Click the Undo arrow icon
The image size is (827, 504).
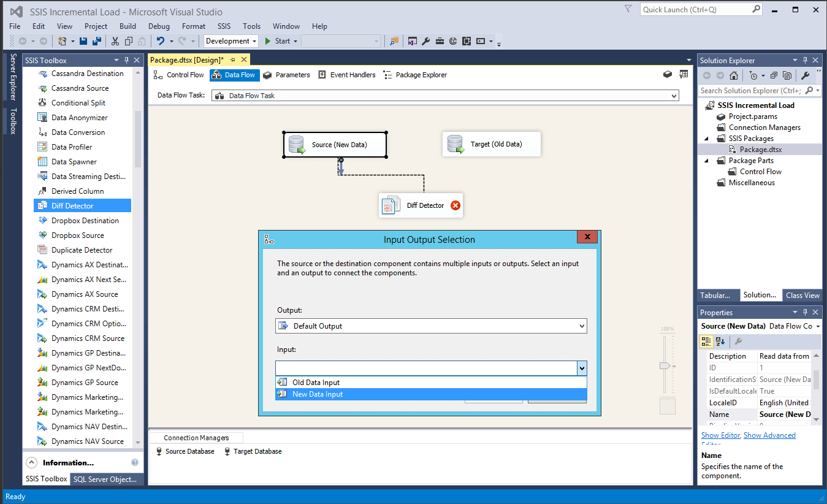tap(161, 41)
